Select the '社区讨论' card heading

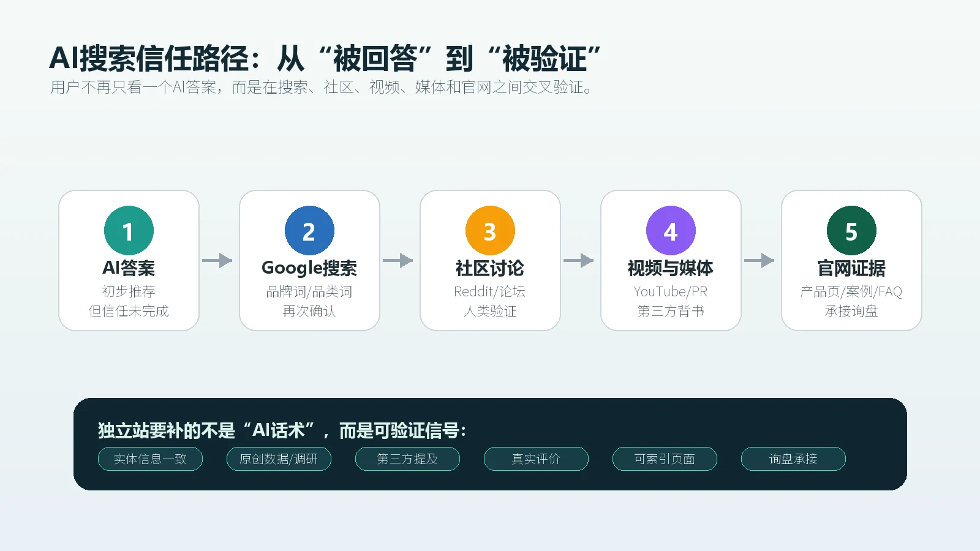click(490, 268)
